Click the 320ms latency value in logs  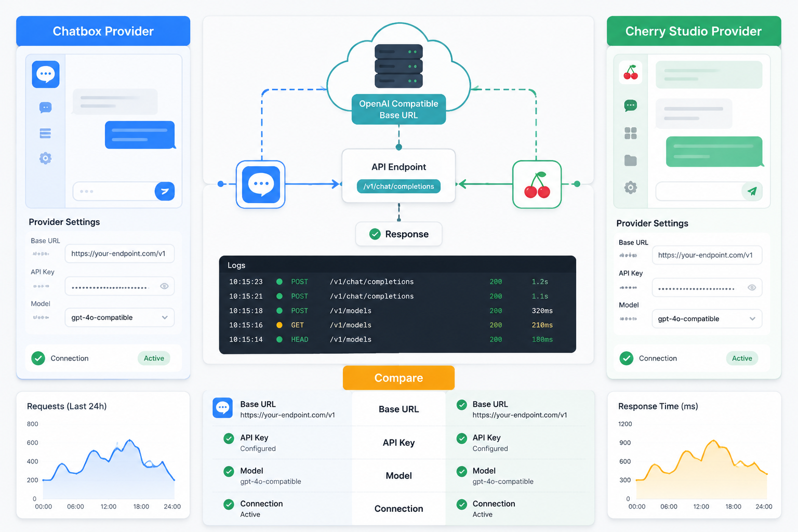542,311
